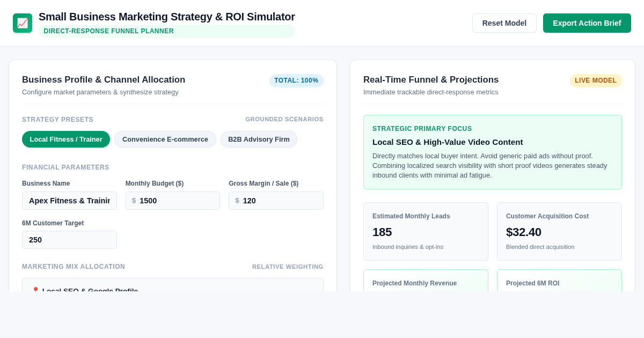644x338 pixels.
Task: Click the Gross Margin / Sale input
Action: (276, 201)
